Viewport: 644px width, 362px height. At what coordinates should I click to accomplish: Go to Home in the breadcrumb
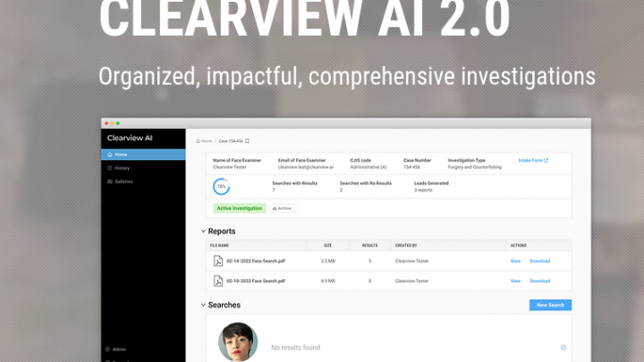[204, 141]
